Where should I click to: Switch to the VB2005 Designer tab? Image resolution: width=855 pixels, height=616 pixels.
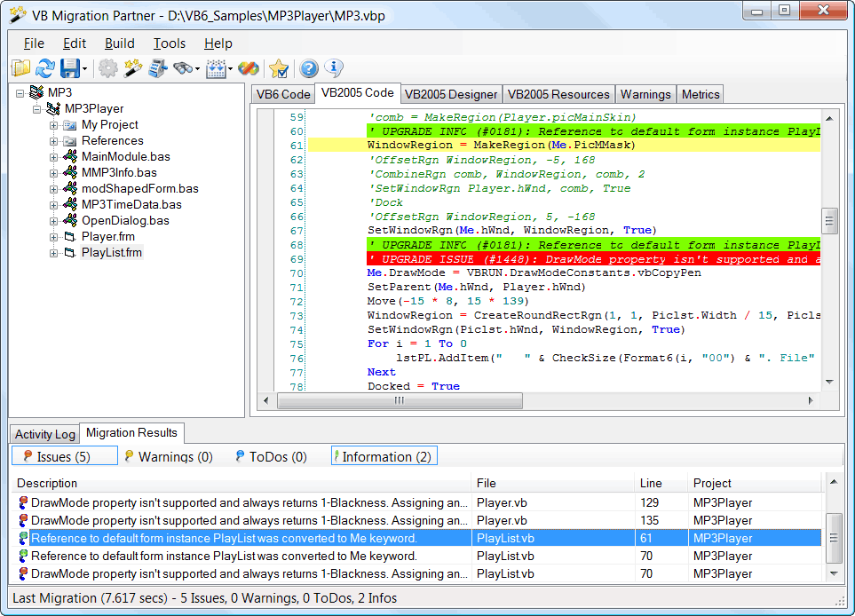pos(451,94)
